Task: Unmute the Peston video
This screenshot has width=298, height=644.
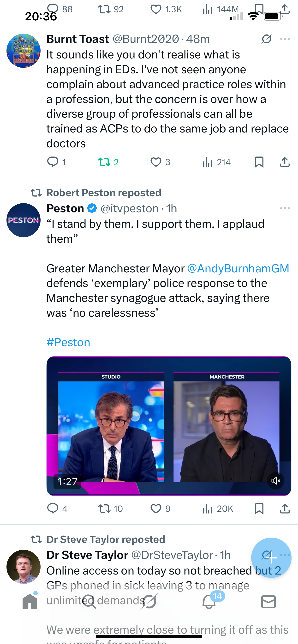Action: click(275, 481)
